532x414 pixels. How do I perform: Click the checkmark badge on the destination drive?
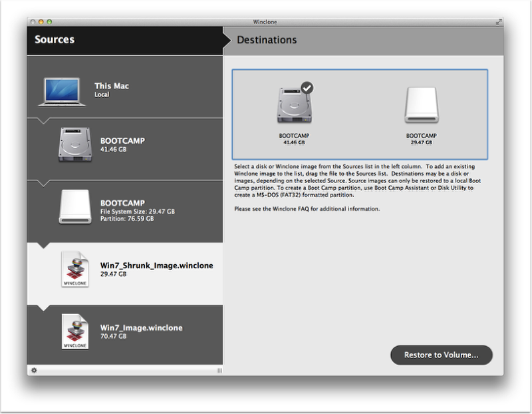pos(307,88)
